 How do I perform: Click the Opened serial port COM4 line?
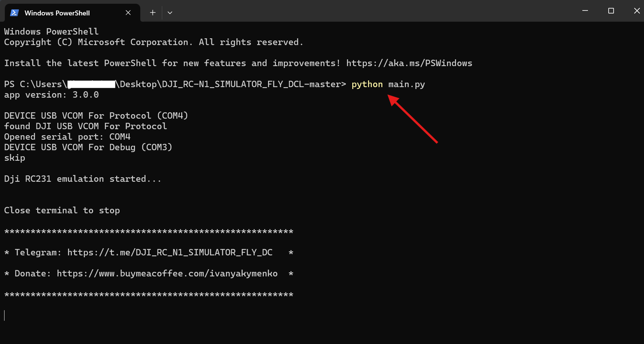[x=67, y=137]
